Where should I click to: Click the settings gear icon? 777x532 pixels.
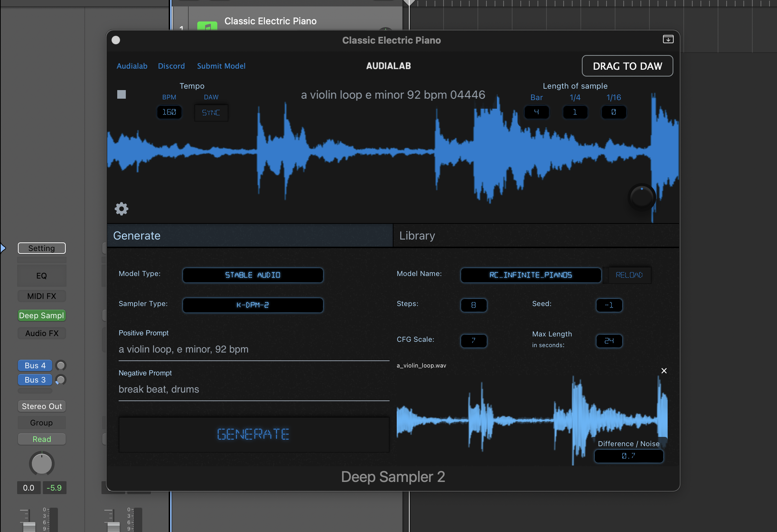coord(122,208)
